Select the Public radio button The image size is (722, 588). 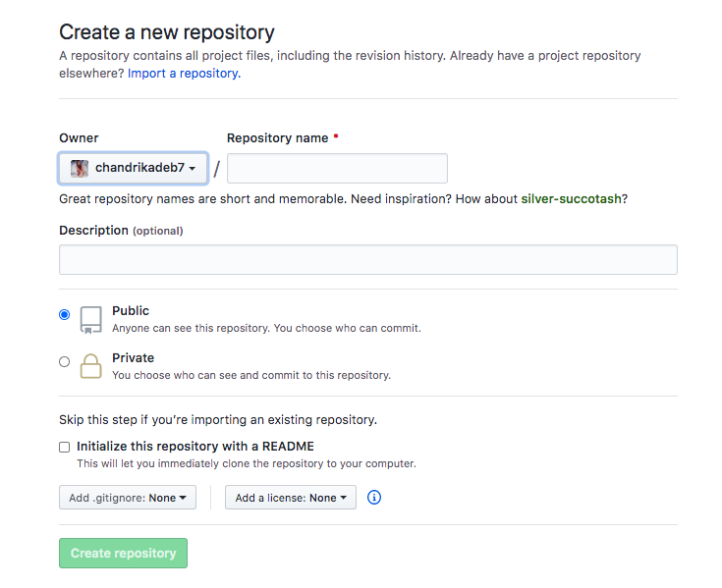pos(65,315)
